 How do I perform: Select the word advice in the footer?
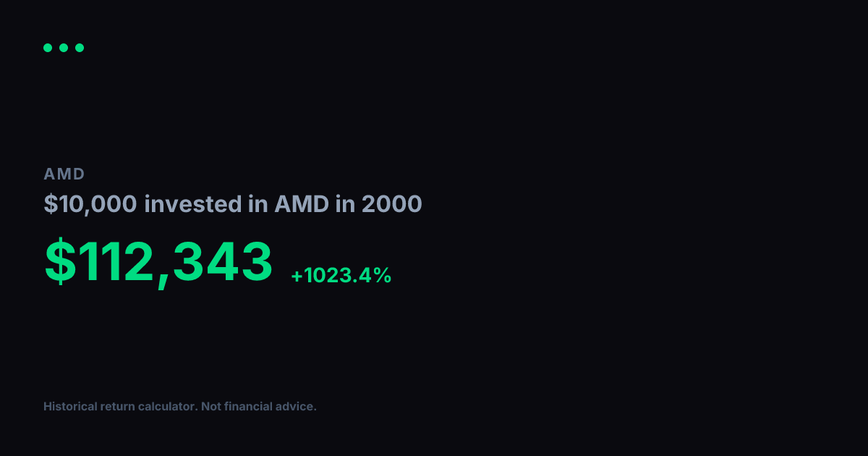[297, 407]
